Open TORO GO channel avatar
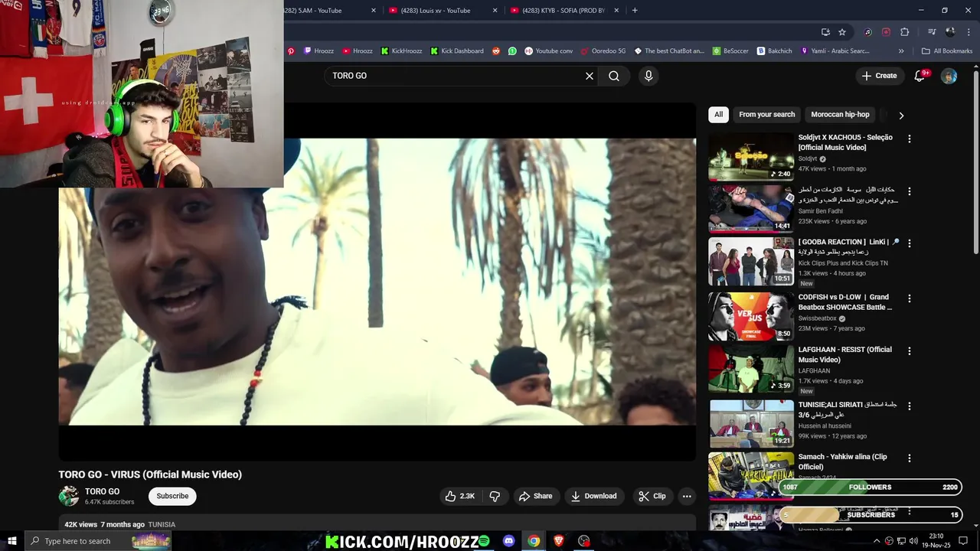Image resolution: width=980 pixels, height=551 pixels. pyautogui.click(x=69, y=496)
